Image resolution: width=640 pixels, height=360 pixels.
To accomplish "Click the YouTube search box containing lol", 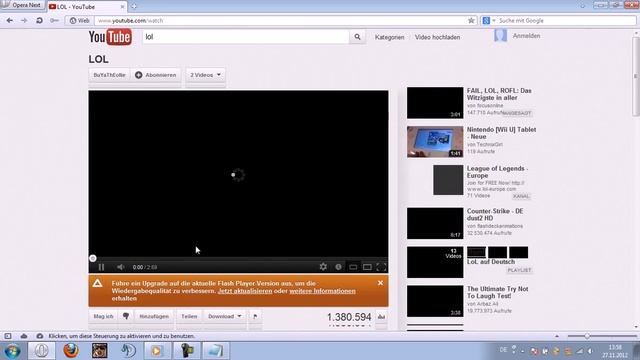I will [x=246, y=37].
